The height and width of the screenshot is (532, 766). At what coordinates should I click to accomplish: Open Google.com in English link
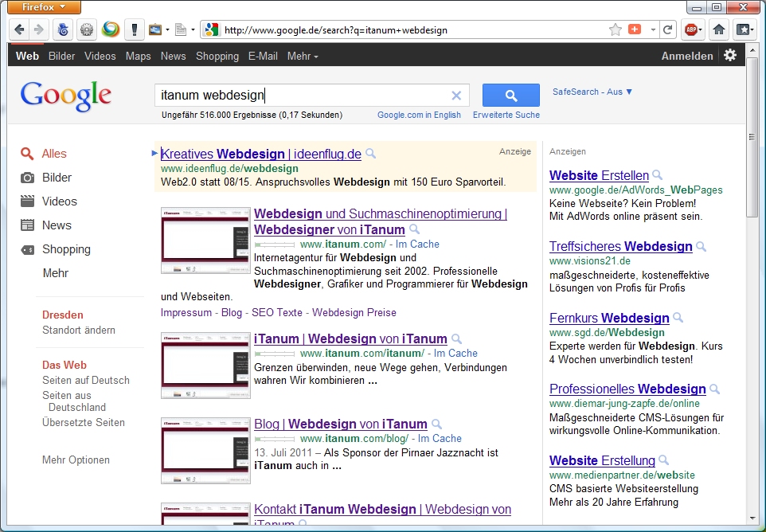pos(419,115)
